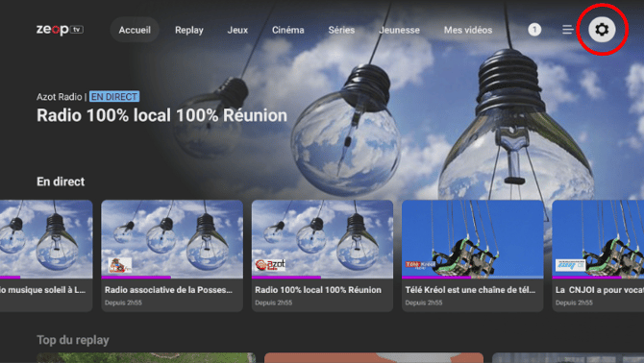Open the Télé Kréol live thumbnail

pyautogui.click(x=472, y=239)
